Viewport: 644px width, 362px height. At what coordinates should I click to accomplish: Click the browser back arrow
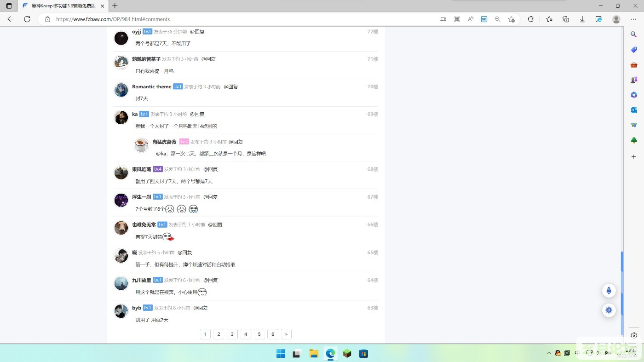click(x=10, y=19)
